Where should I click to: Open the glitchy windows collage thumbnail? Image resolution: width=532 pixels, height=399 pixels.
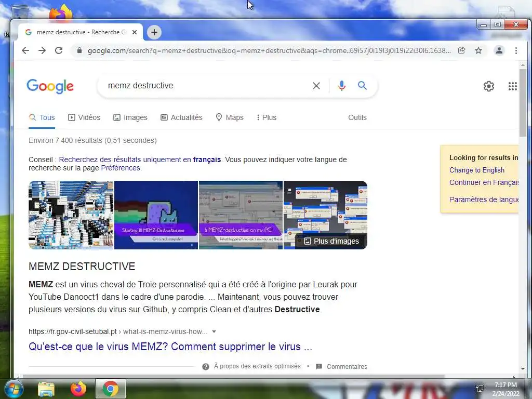click(x=71, y=215)
